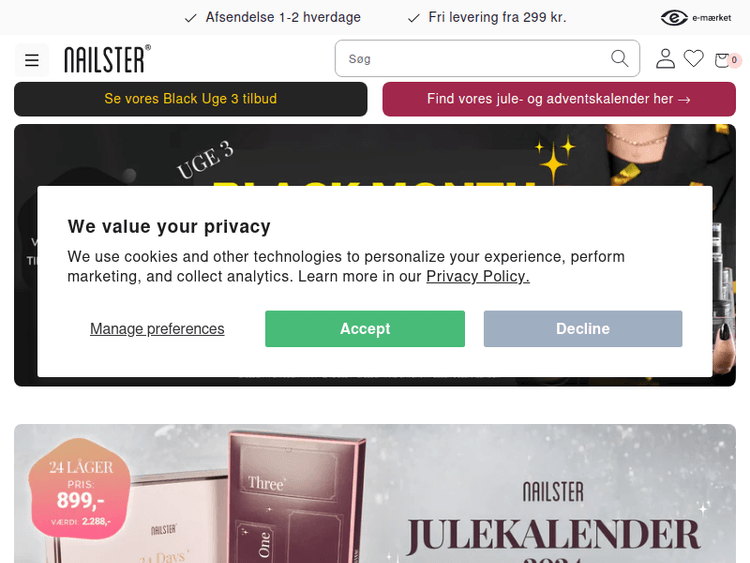This screenshot has width=750, height=563.
Task: Open Manage preferences link
Action: [x=157, y=329]
